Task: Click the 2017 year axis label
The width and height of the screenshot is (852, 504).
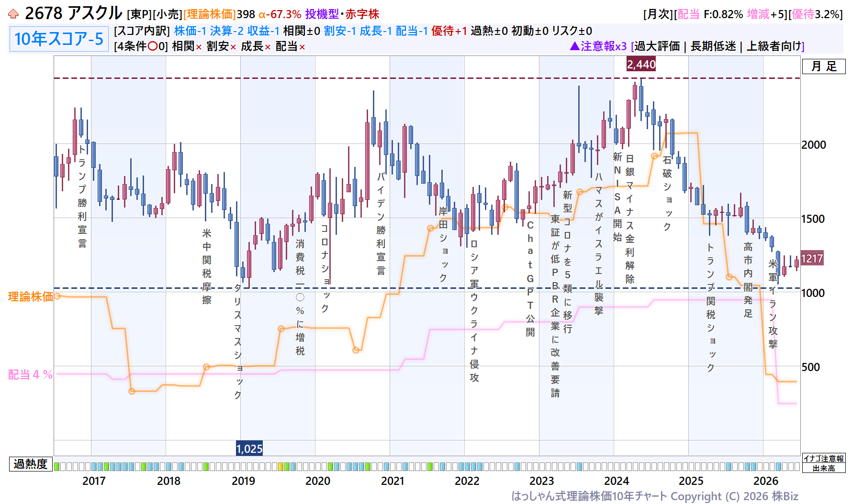Action: pos(94,481)
